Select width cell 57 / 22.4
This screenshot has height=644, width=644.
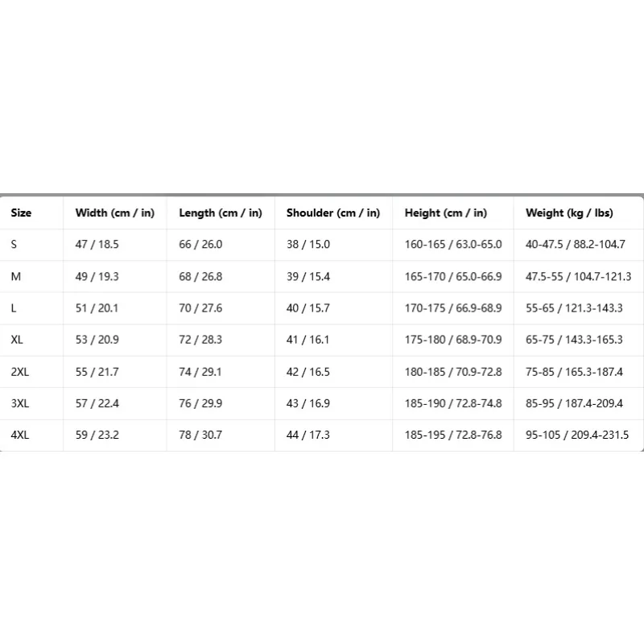[97, 403]
